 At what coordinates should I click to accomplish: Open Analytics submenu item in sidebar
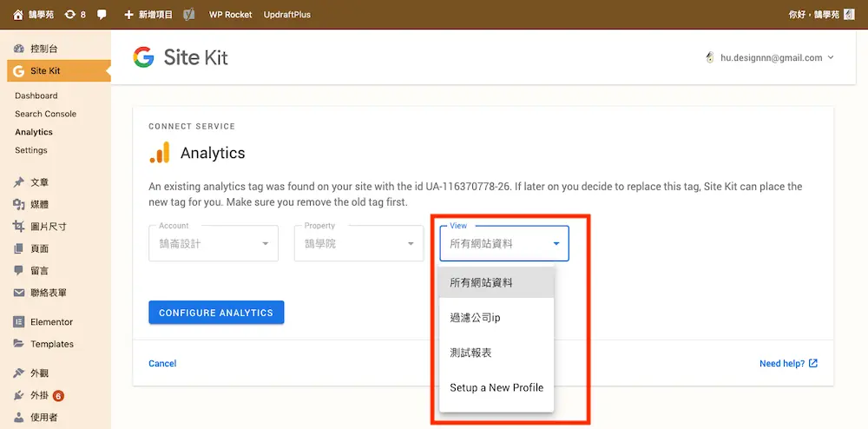[x=34, y=132]
